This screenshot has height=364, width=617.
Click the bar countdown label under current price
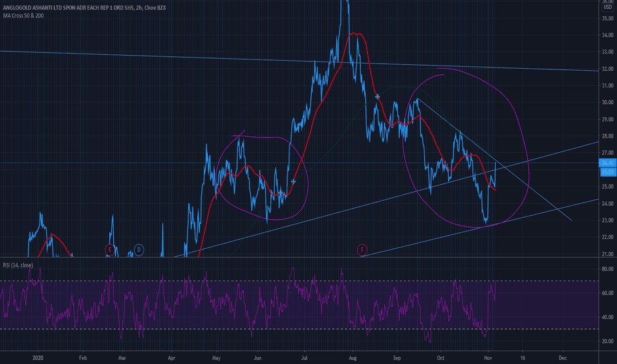[x=608, y=172]
